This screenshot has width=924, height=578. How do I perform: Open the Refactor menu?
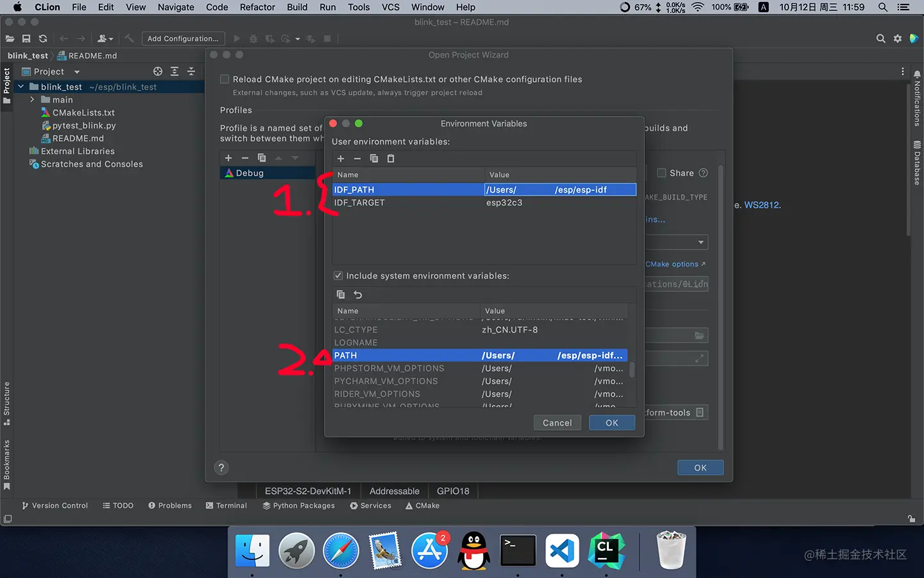257,7
